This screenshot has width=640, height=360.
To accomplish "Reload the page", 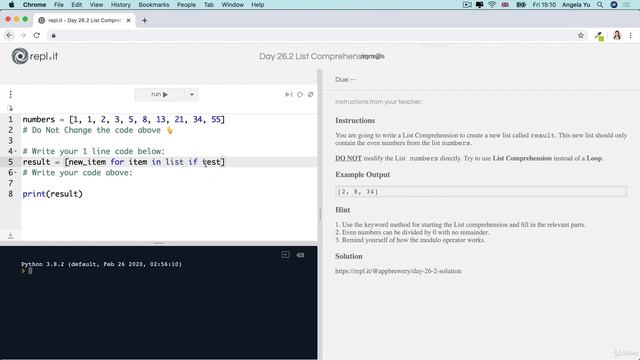I will coord(37,36).
